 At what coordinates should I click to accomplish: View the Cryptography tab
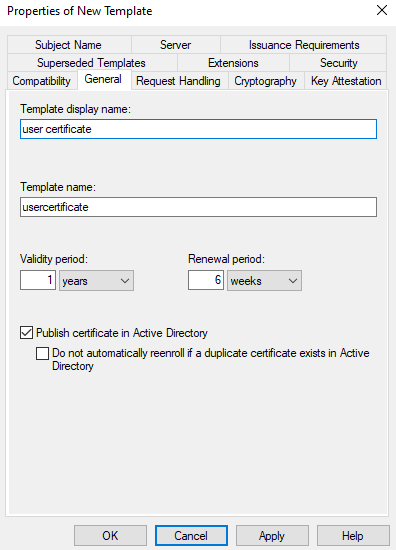266,81
